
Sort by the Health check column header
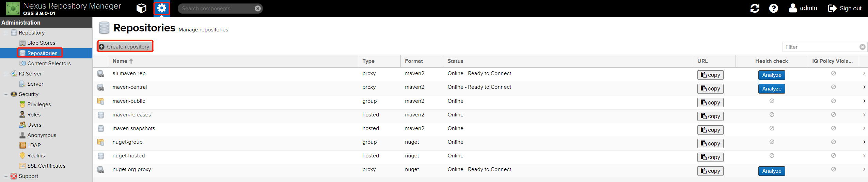772,61
